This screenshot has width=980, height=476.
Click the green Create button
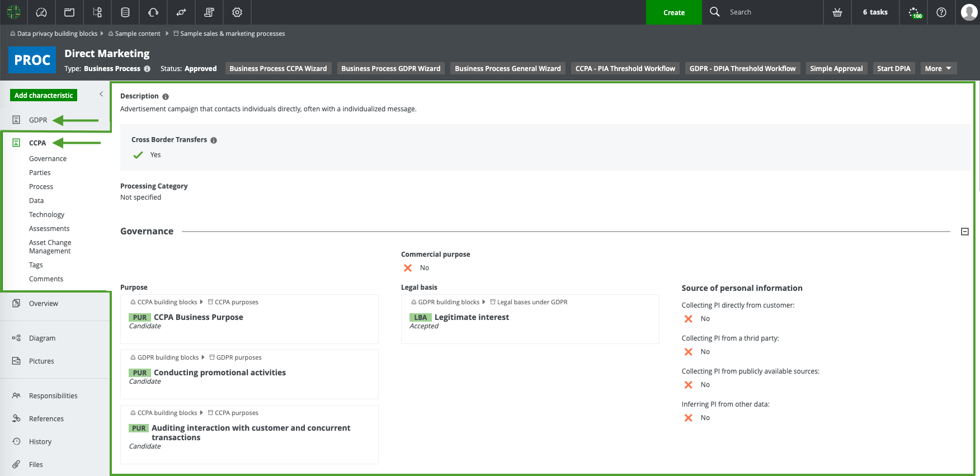(673, 12)
